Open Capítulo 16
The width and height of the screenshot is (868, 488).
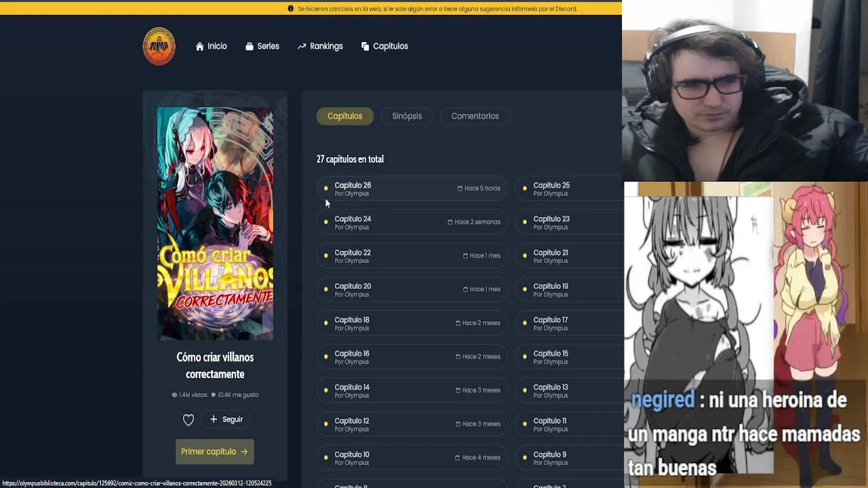[x=412, y=357]
